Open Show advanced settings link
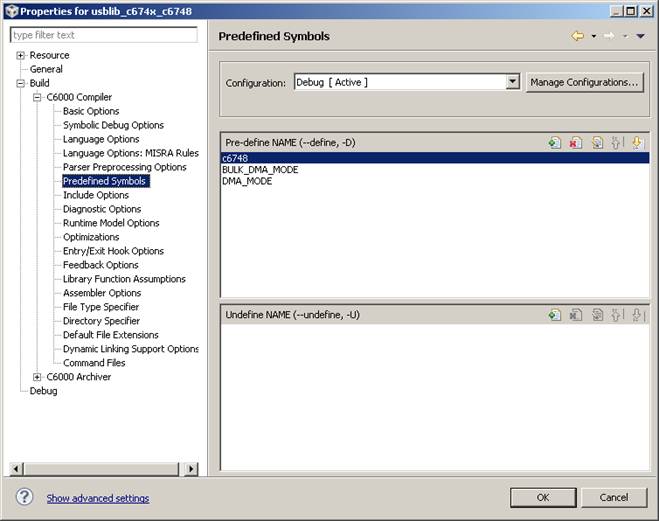Image resolution: width=659 pixels, height=521 pixels. 98,498
